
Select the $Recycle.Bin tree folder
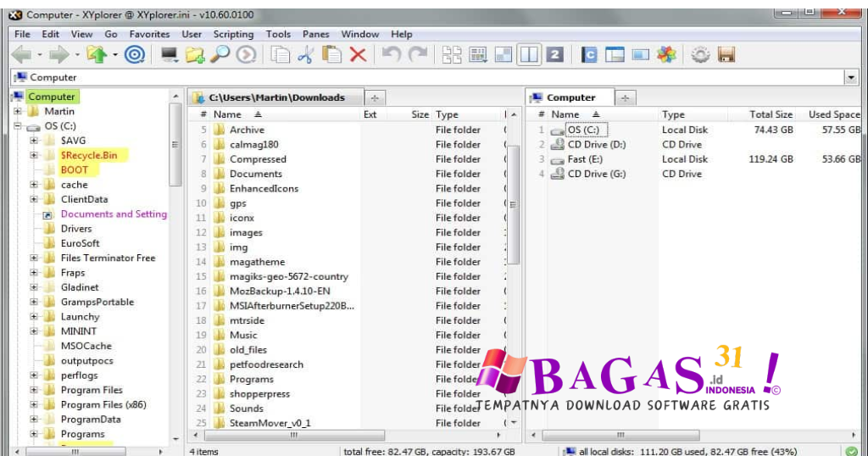coord(89,155)
